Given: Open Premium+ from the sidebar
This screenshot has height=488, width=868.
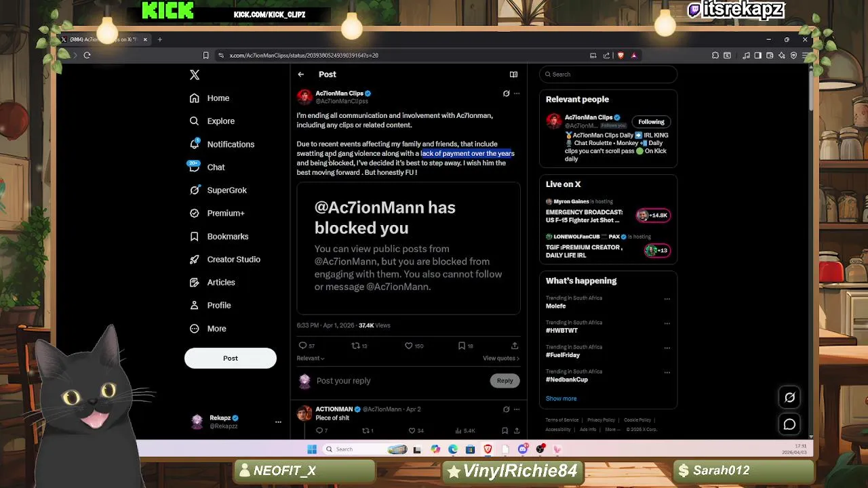Looking at the screenshot, I should pos(216,213).
